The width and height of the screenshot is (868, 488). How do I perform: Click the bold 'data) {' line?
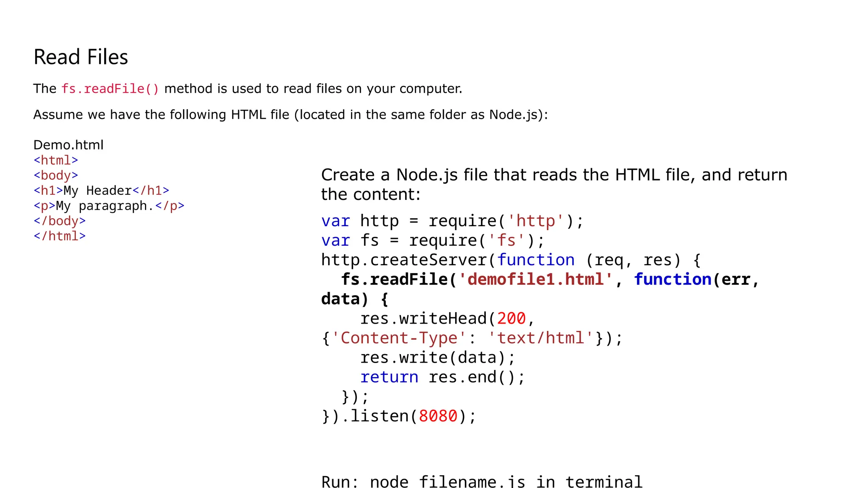tap(355, 299)
